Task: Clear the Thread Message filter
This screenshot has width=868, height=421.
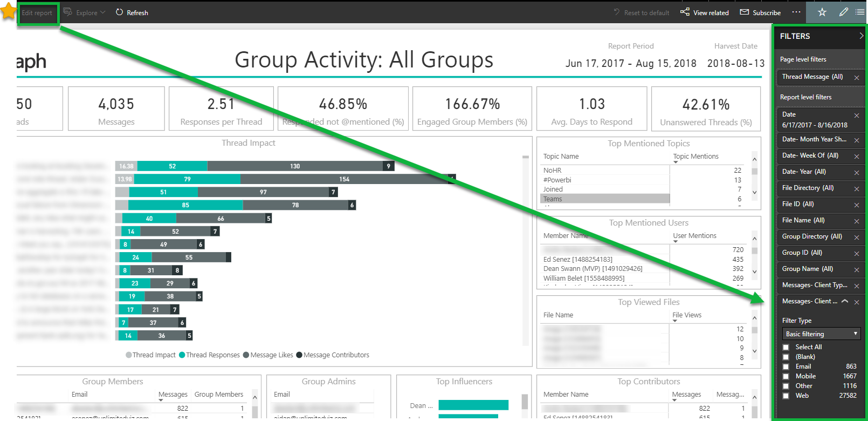Action: pos(857,78)
